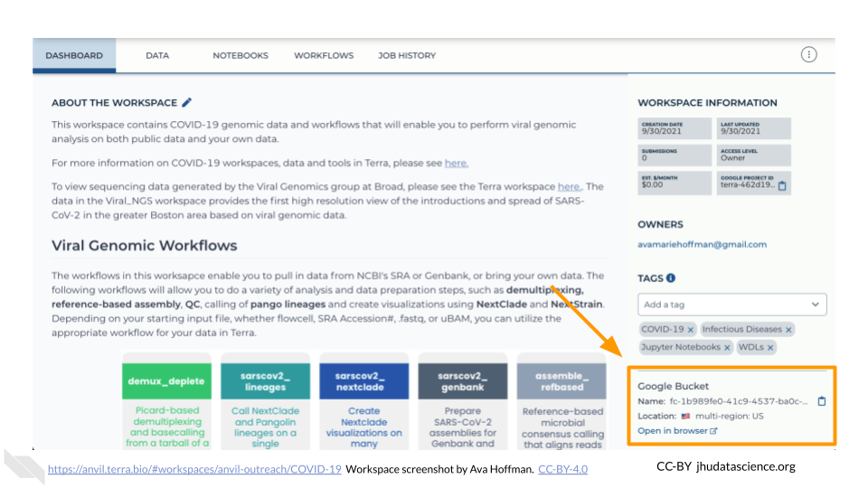Open the Dashboard tab
This screenshot has width=868, height=488.
[x=74, y=55]
